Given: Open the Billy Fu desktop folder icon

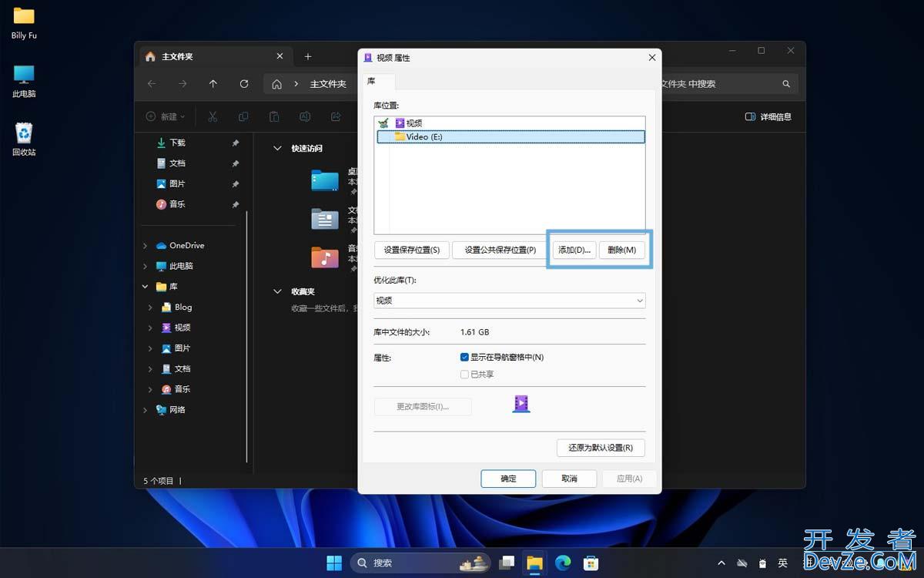Looking at the screenshot, I should pyautogui.click(x=24, y=23).
